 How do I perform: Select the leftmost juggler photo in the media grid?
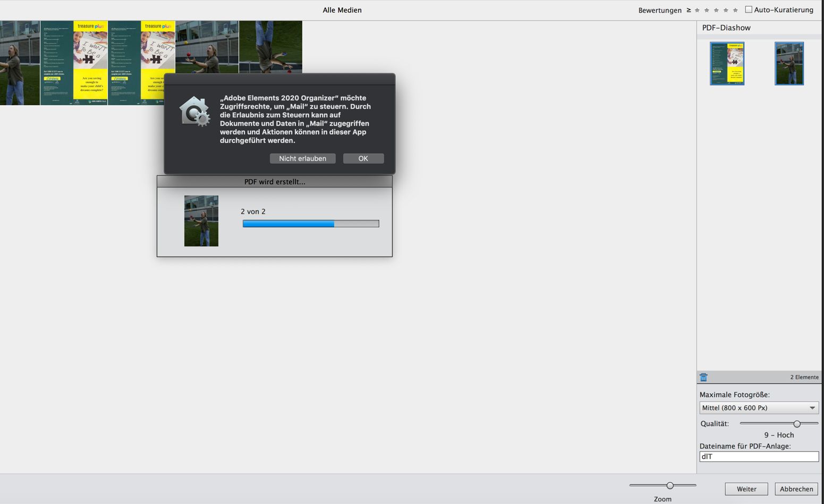click(x=20, y=63)
